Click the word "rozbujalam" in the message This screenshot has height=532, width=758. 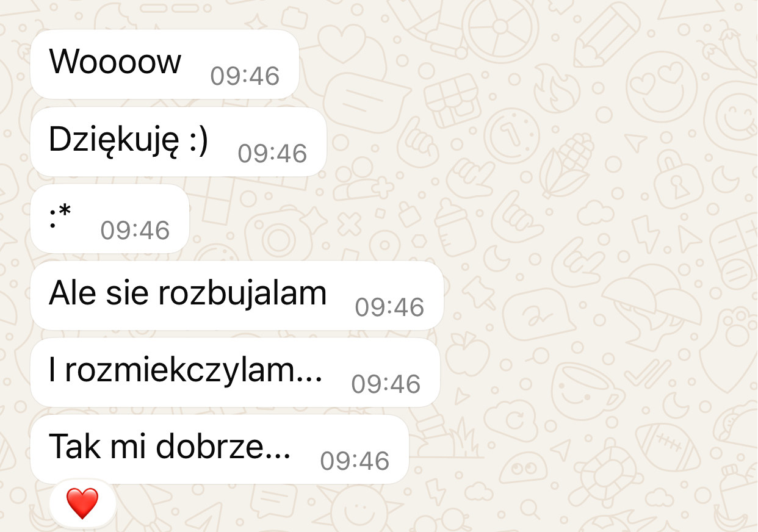(242, 293)
